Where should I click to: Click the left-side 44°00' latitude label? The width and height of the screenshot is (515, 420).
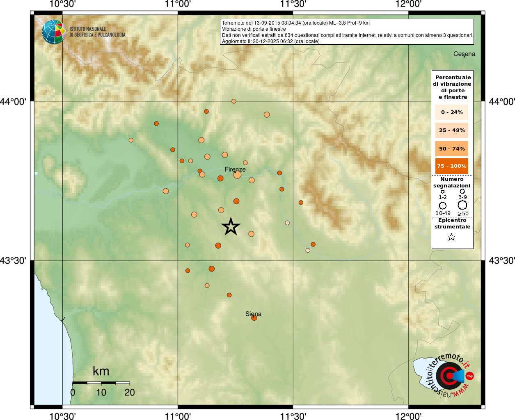click(x=13, y=101)
